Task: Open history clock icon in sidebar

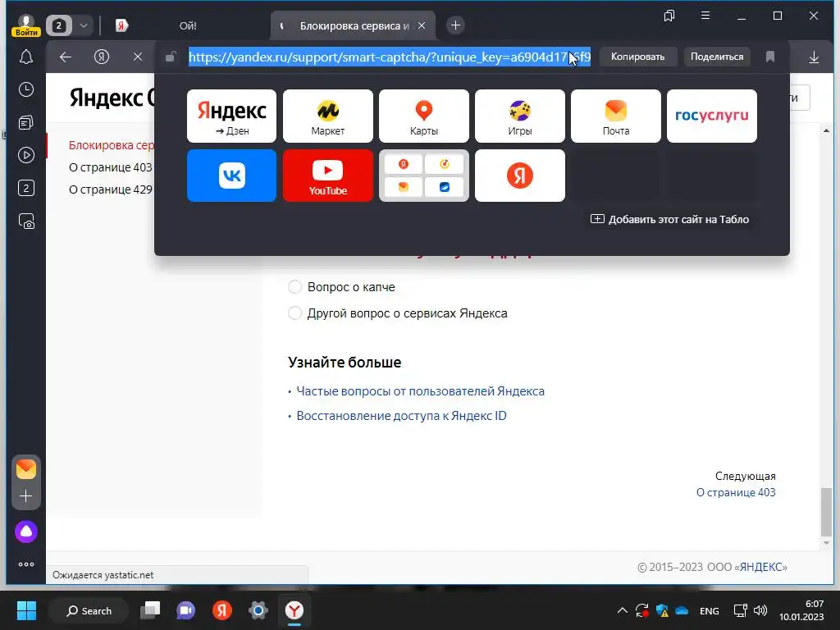Action: (26, 89)
